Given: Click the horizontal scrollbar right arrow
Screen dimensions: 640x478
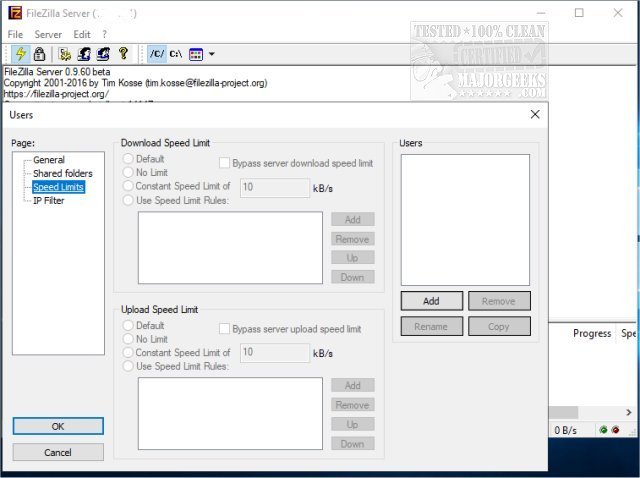Looking at the screenshot, I should click(629, 412).
